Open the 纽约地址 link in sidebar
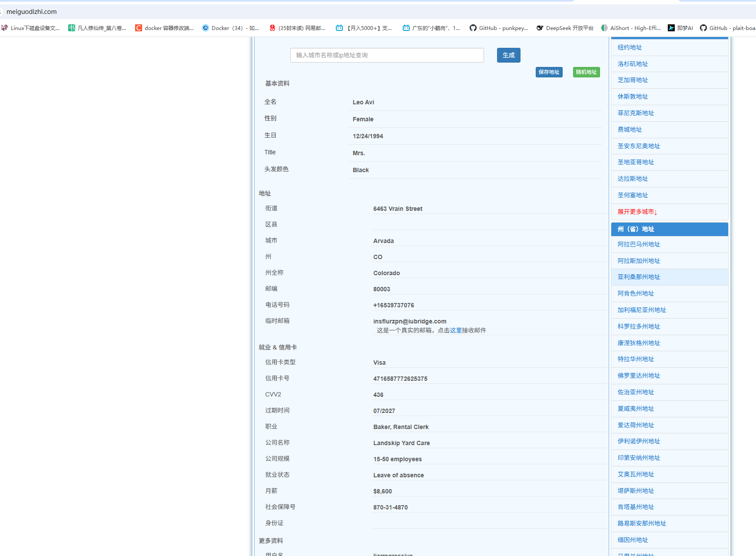This screenshot has height=556, width=756. pyautogui.click(x=630, y=47)
